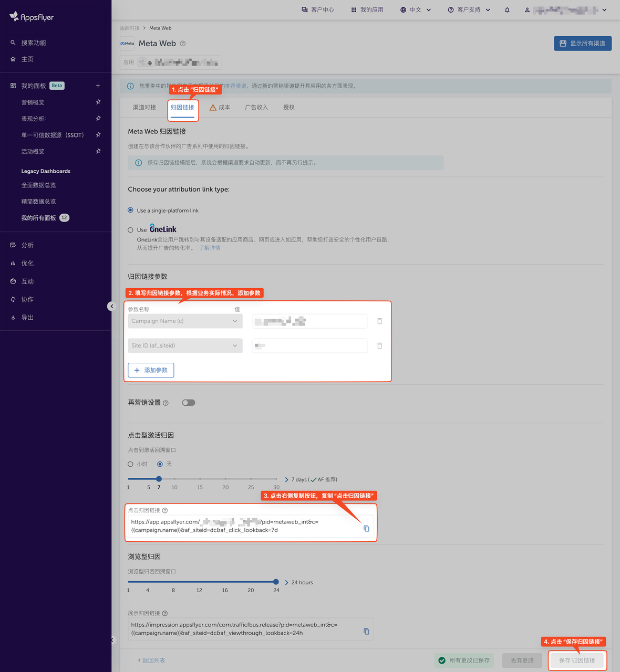This screenshot has height=672, width=620.
Task: Open the Campaign Name (c) parameter dropdown
Action: click(185, 321)
